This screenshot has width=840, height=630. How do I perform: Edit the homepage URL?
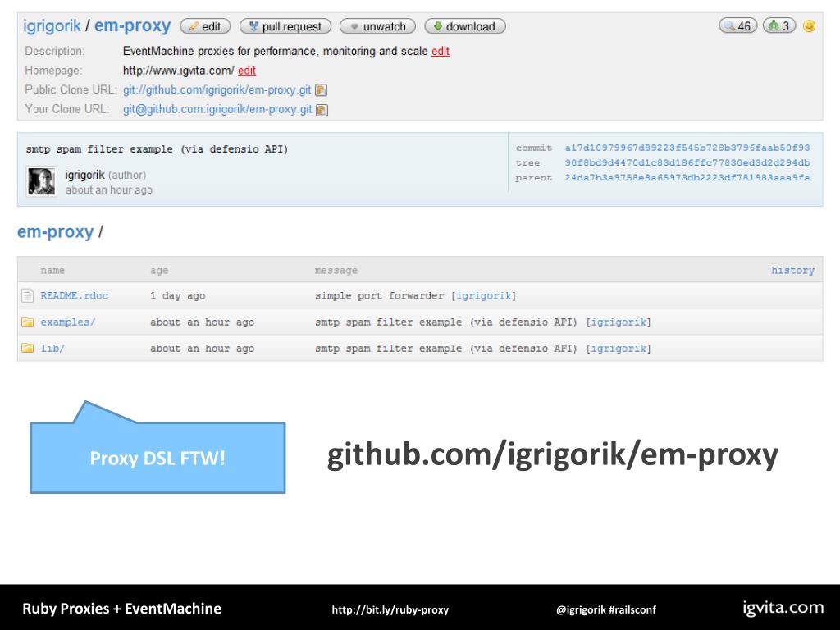point(246,71)
